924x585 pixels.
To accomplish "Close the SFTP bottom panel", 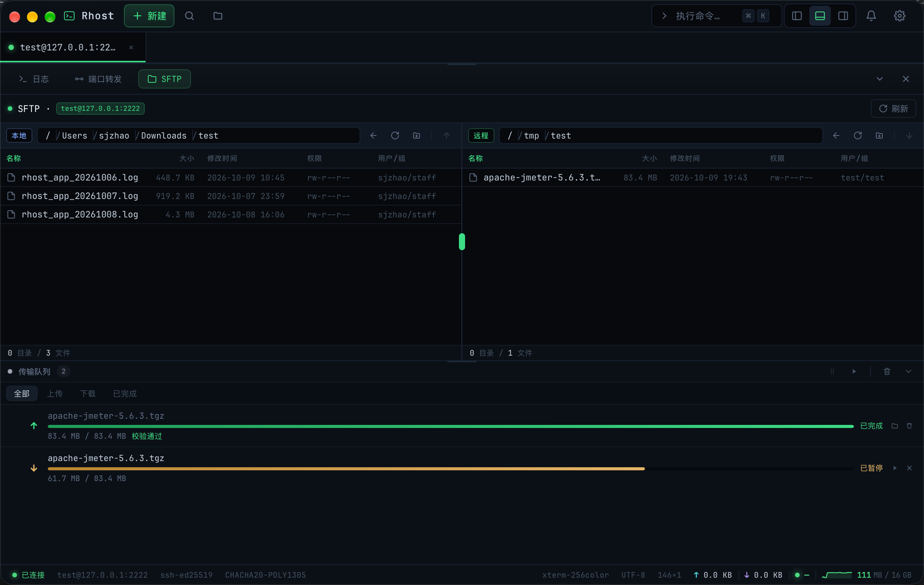I will click(x=906, y=79).
